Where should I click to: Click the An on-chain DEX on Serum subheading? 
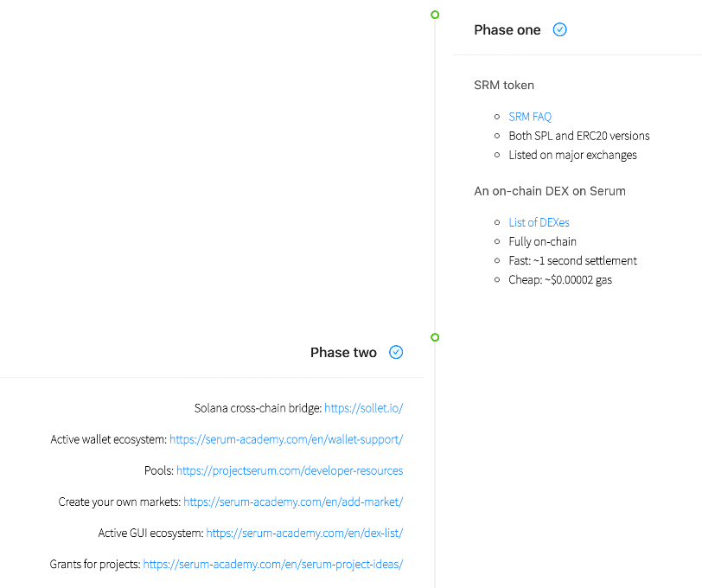[x=550, y=191]
